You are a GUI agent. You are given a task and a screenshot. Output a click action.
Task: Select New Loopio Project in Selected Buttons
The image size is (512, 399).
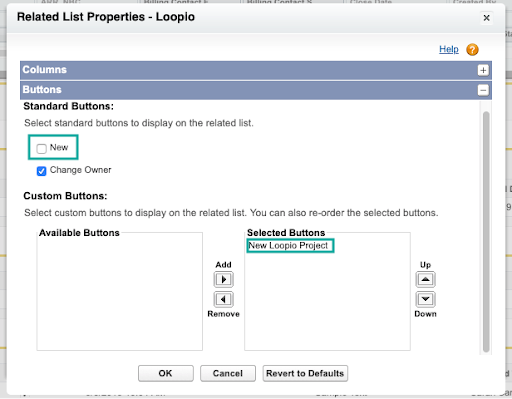(x=288, y=246)
